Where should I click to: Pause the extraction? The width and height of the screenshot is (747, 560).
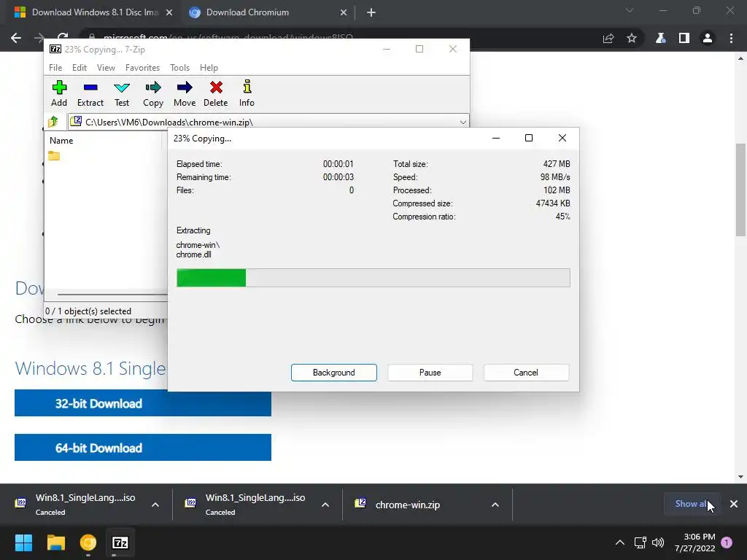pyautogui.click(x=430, y=373)
